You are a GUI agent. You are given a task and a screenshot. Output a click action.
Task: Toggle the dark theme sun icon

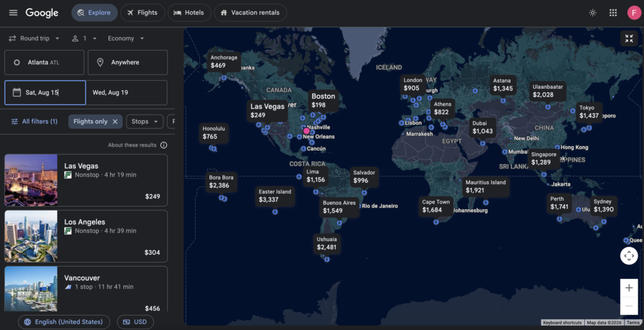[x=592, y=13]
